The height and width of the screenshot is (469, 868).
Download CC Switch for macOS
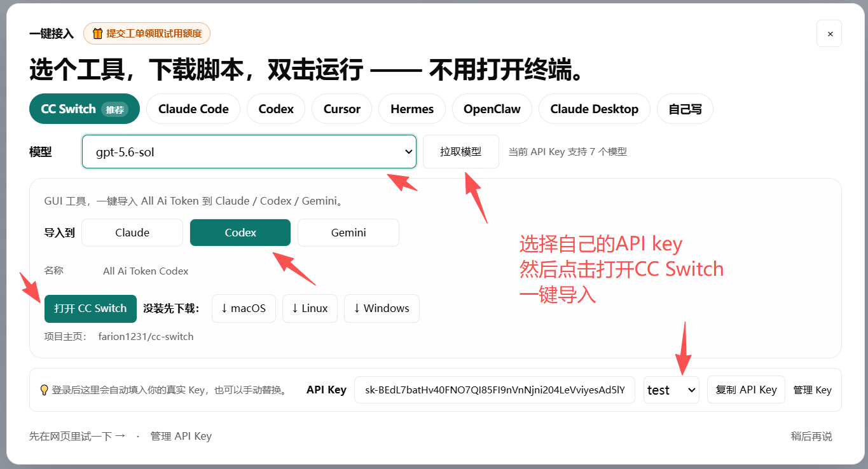[244, 308]
